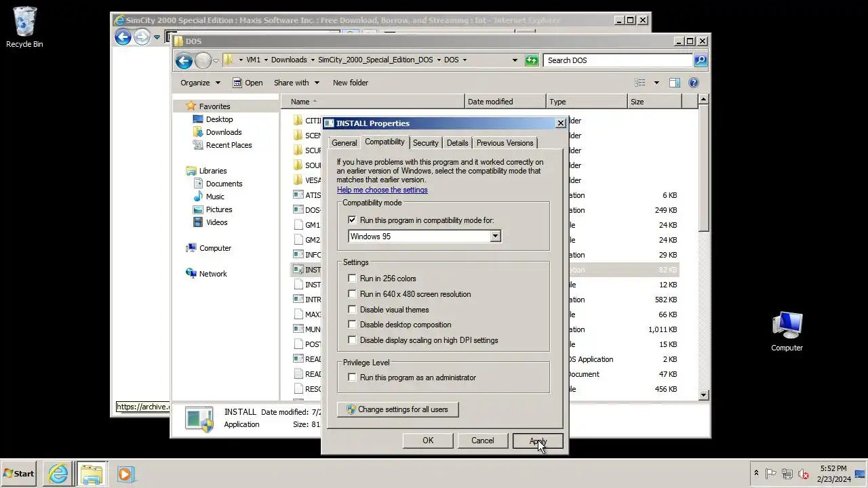Open Music library

coord(209,197)
